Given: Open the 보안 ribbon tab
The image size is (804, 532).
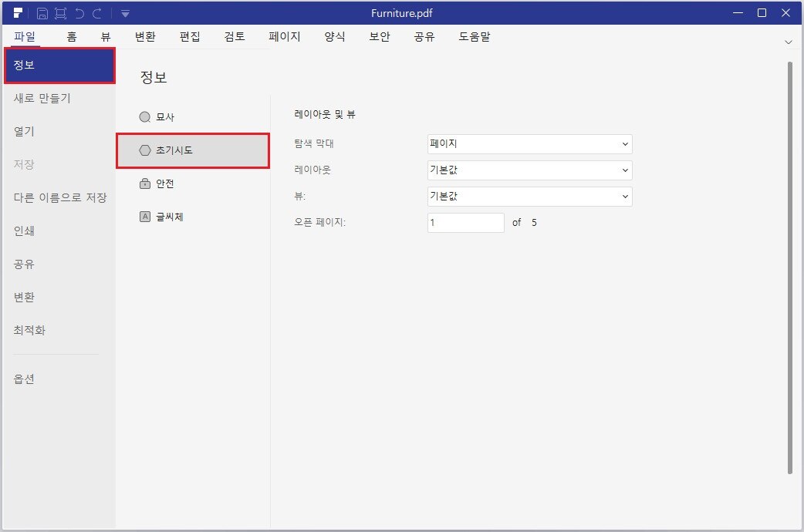Looking at the screenshot, I should click(380, 36).
